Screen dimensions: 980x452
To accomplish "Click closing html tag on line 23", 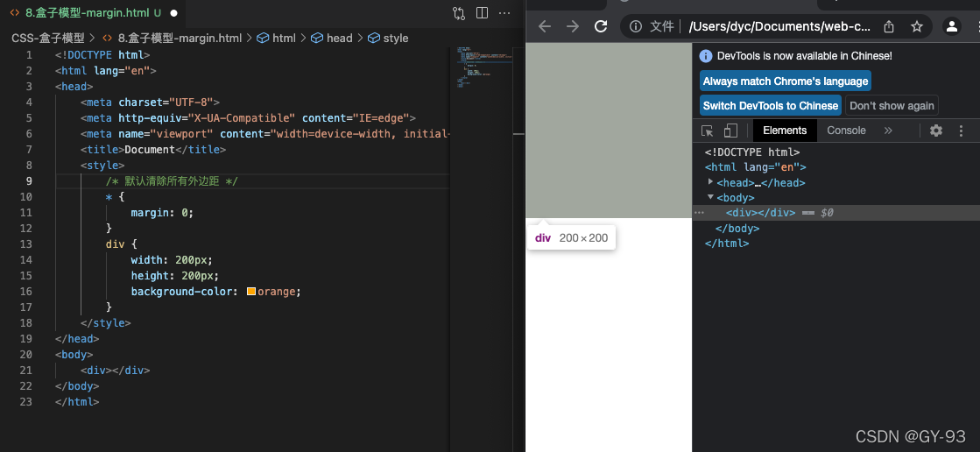I will click(77, 401).
